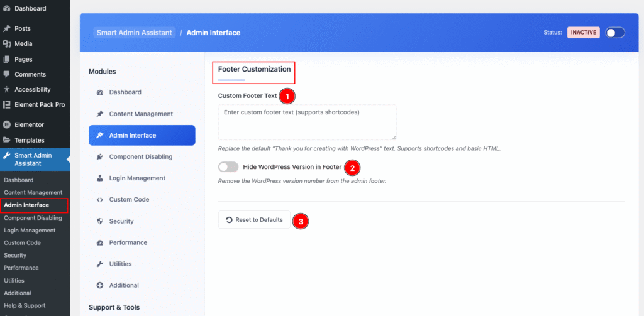Click the Modules heading text
Screen dimensions: 644x316
click(x=103, y=72)
